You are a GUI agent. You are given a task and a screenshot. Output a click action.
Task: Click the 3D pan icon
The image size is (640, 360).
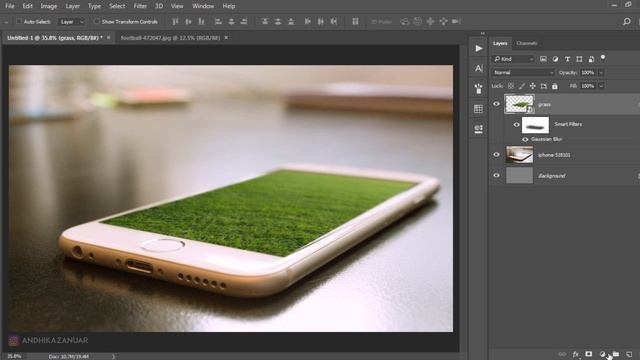point(430,22)
